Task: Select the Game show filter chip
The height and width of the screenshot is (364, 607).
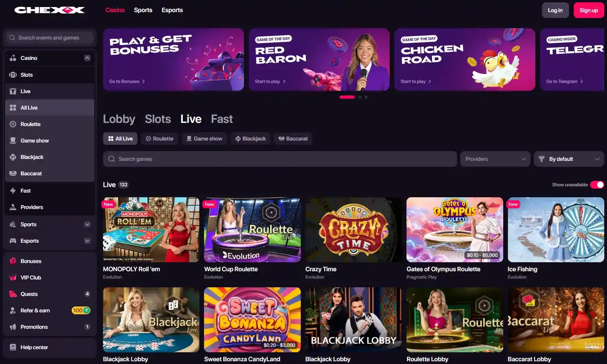Action: coord(204,139)
